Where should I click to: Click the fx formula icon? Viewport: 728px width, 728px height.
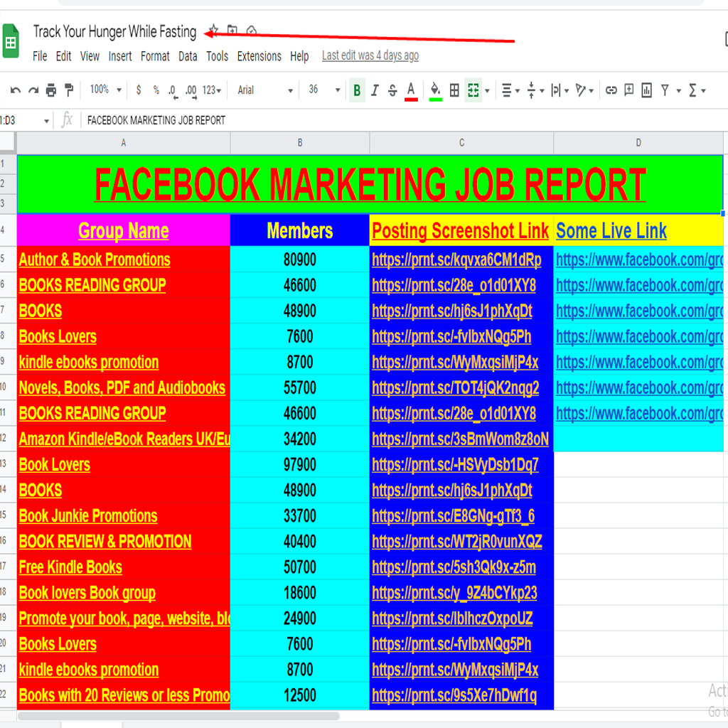[x=67, y=120]
